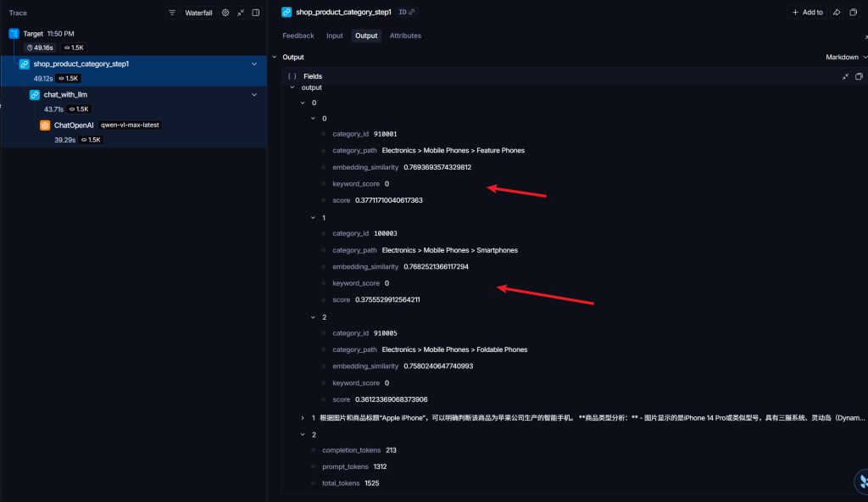868x502 pixels.
Task: Click collapse arrows icon in Trace header
Action: 241,13
